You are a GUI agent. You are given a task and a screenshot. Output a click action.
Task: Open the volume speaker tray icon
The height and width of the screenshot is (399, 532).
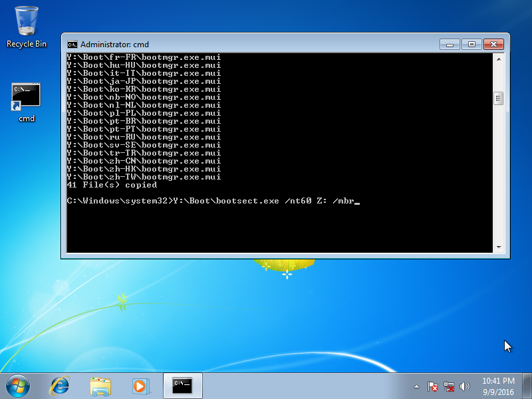click(464, 386)
